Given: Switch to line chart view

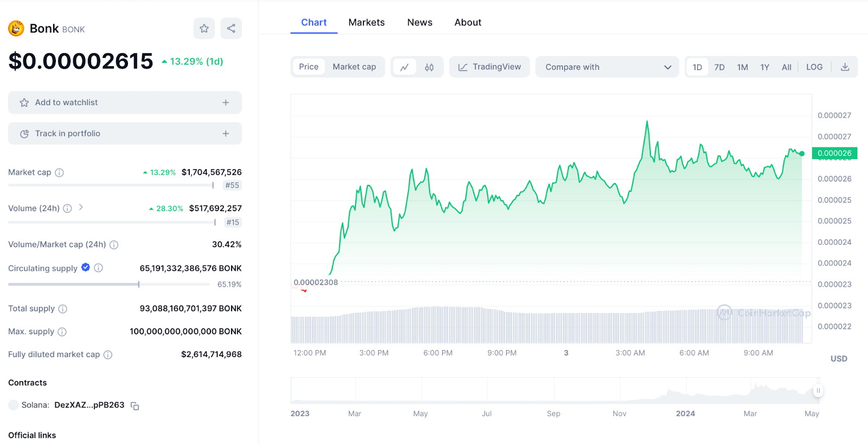Looking at the screenshot, I should 405,67.
